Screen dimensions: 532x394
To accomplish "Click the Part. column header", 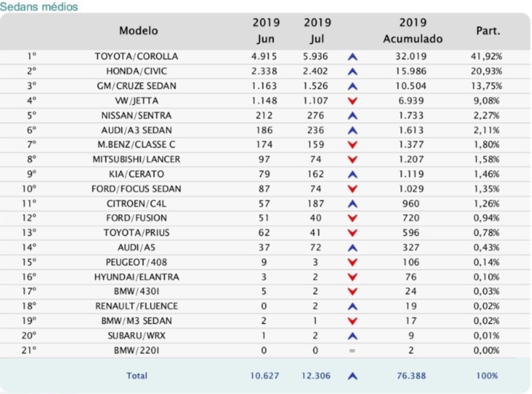I will click(488, 30).
